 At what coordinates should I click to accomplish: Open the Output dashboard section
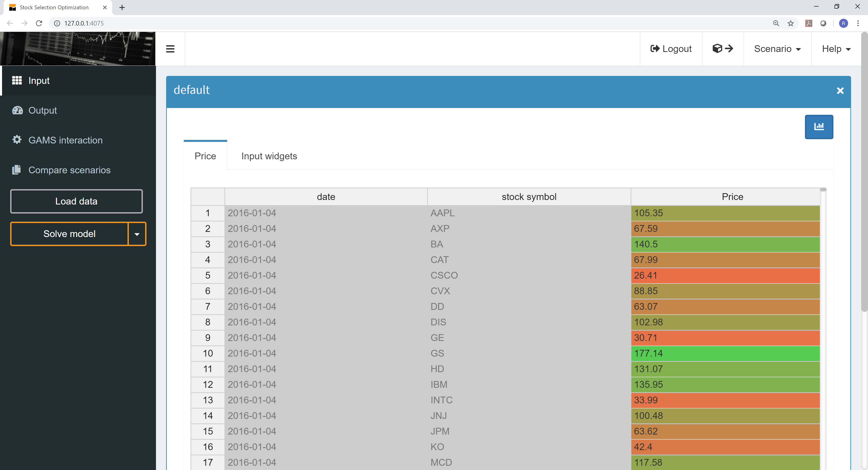click(x=42, y=110)
